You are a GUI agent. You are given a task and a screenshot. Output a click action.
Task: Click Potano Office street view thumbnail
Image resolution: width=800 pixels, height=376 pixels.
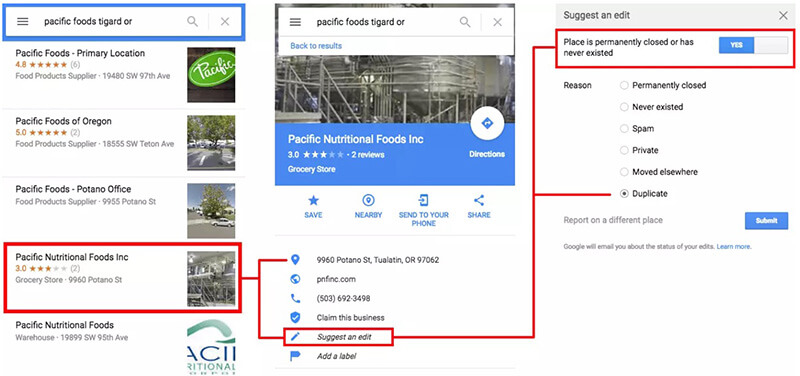(211, 211)
